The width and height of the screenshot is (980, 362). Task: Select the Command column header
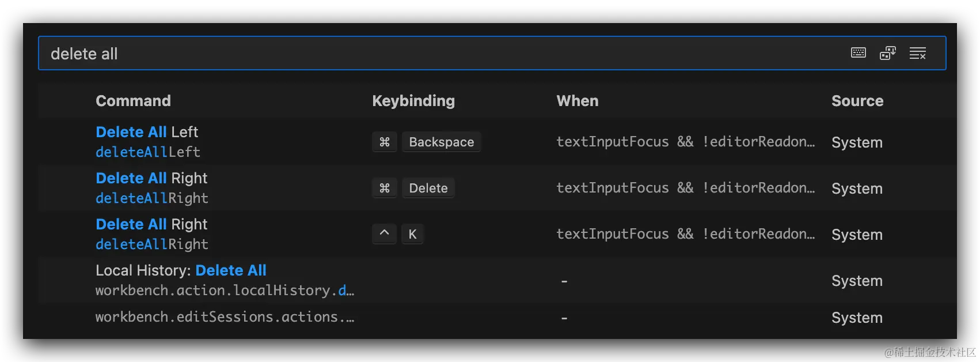point(133,101)
